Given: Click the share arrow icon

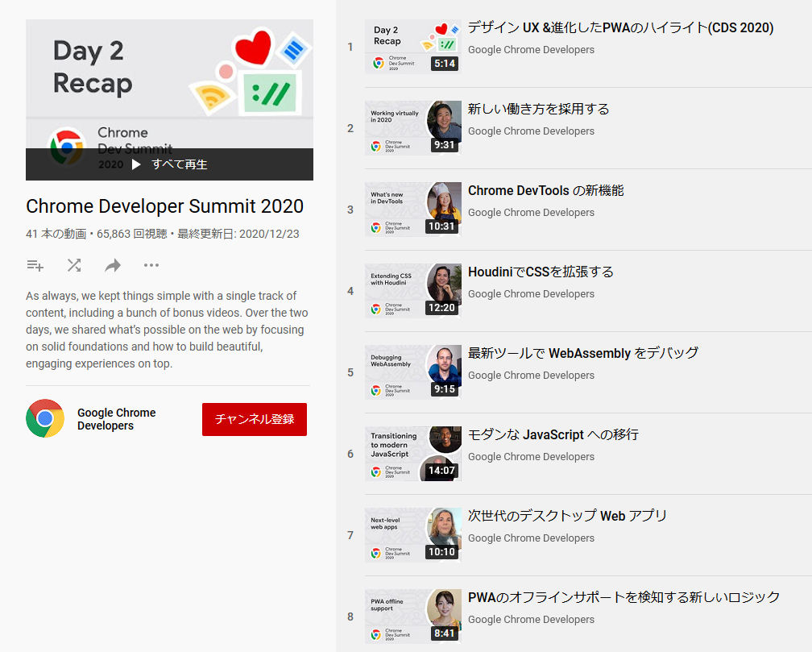Looking at the screenshot, I should tap(113, 265).
